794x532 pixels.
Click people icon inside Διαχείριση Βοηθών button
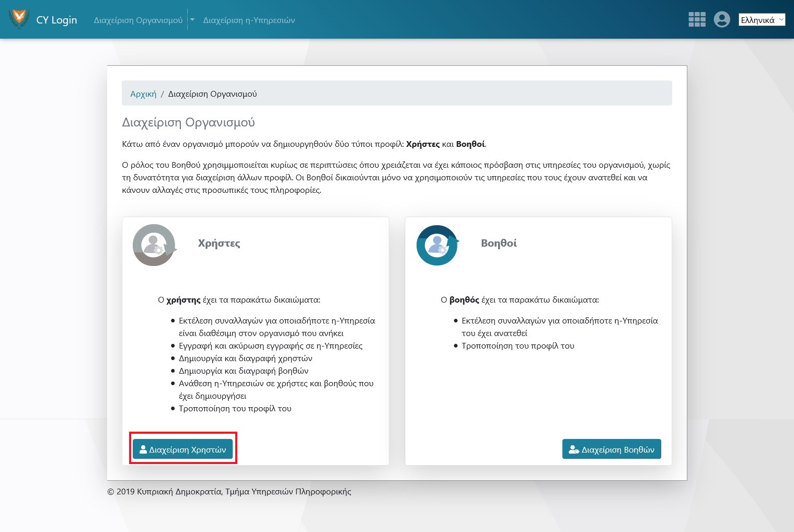pos(574,449)
